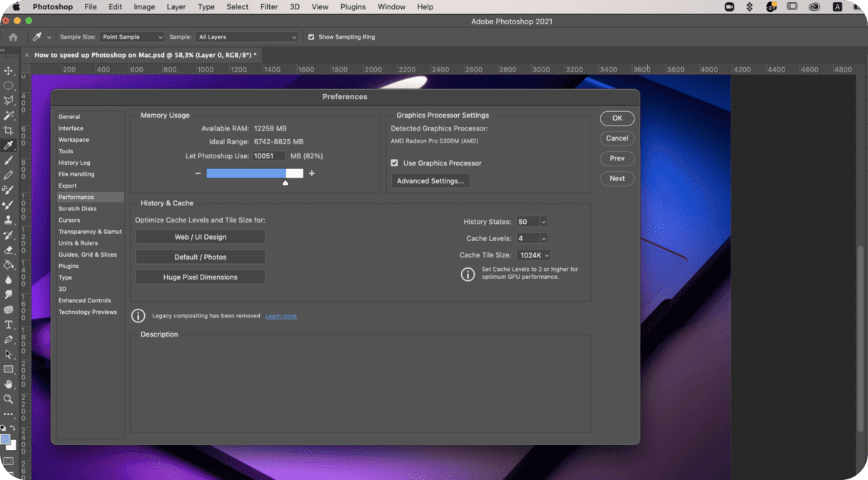Screen dimensions: 868x480
Task: Open the Apple menu
Action: [16, 7]
